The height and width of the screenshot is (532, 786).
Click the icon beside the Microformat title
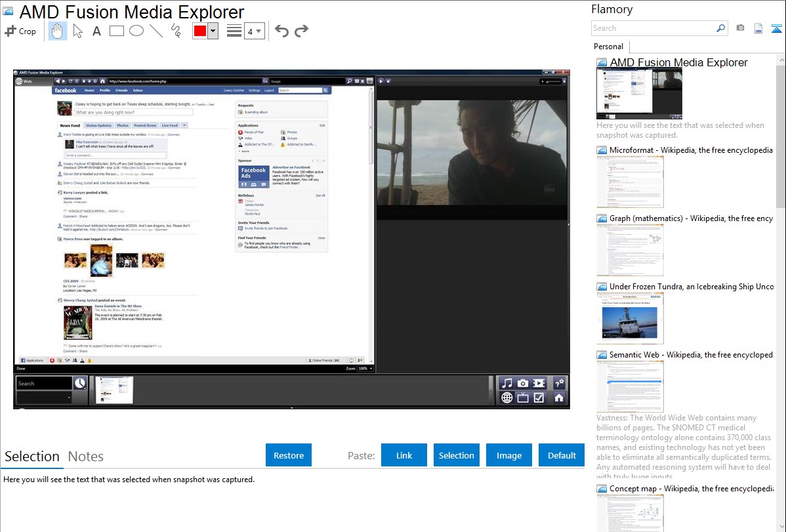[x=602, y=150]
